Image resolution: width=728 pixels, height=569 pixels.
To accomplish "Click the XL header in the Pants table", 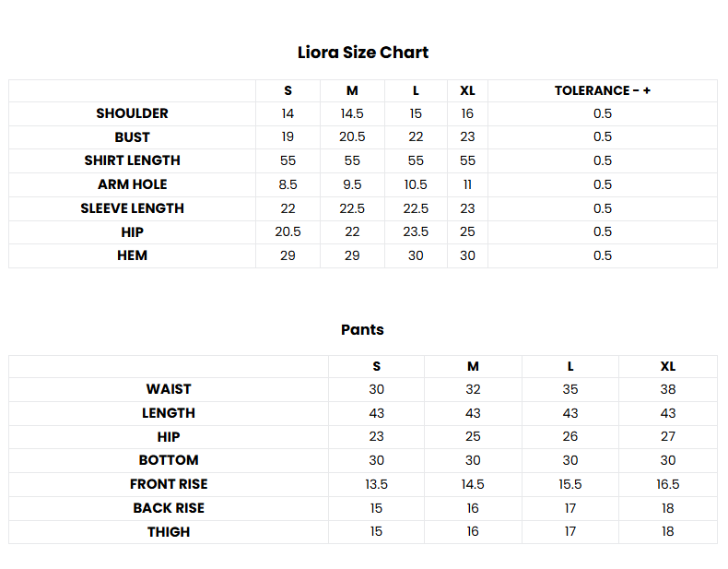I will click(667, 366).
